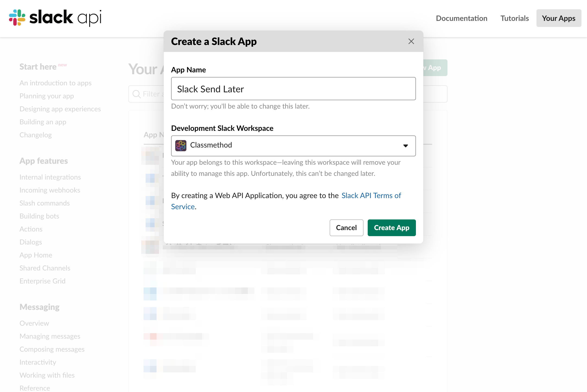This screenshot has width=587, height=392.
Task: Select Composing messages under Messaging
Action: click(52, 349)
